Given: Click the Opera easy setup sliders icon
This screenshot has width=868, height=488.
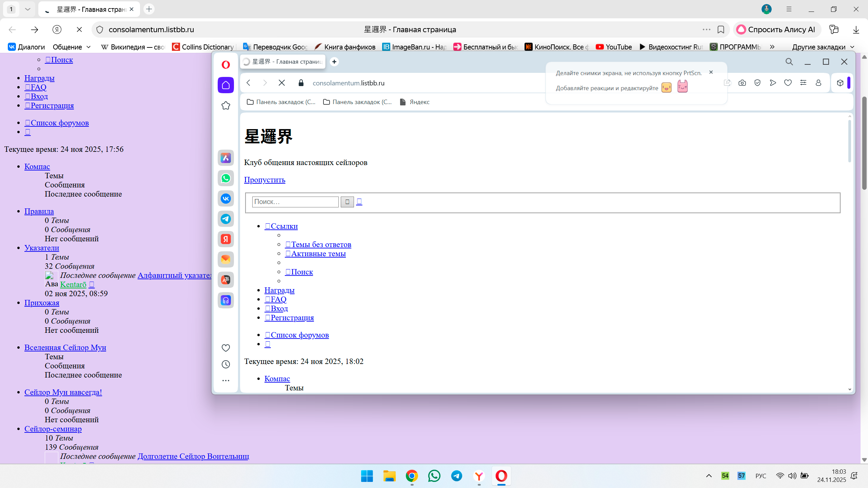Looking at the screenshot, I should point(803,83).
